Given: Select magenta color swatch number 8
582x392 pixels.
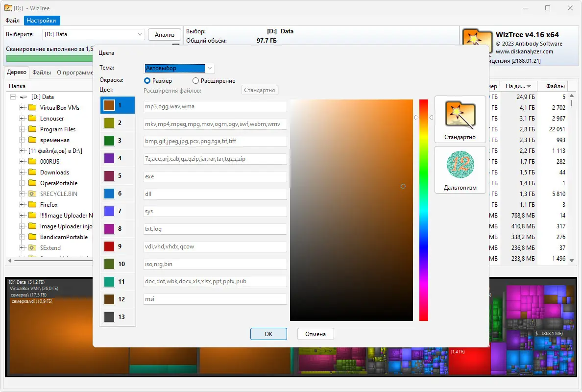Looking at the screenshot, I should pyautogui.click(x=109, y=229).
